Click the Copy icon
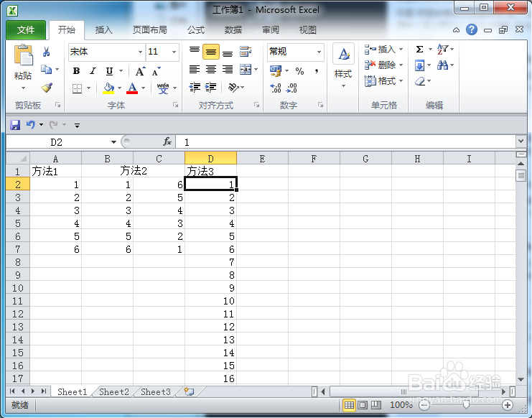This screenshot has height=418, width=532. (x=46, y=69)
